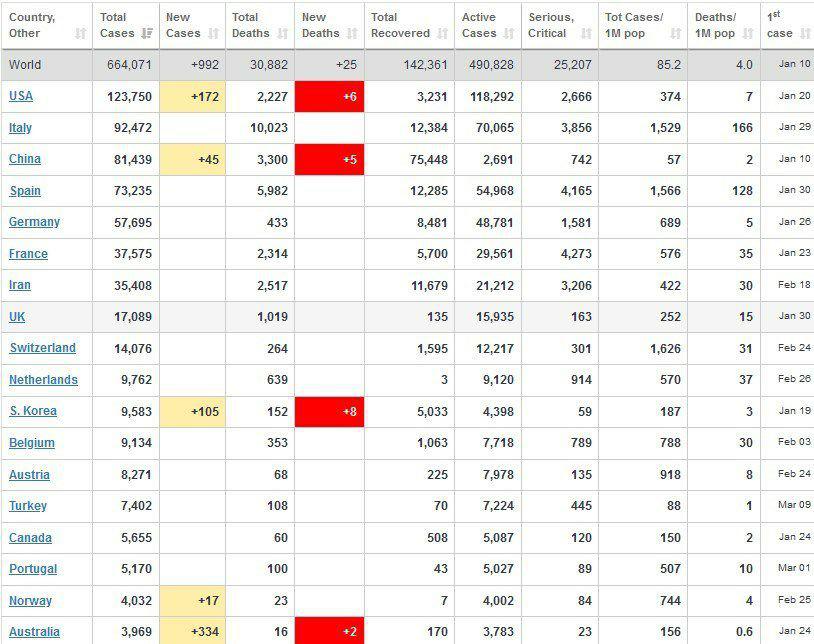Image resolution: width=814 pixels, height=644 pixels.
Task: Select Turkey first case Mar 09
Action: pyautogui.click(x=794, y=505)
